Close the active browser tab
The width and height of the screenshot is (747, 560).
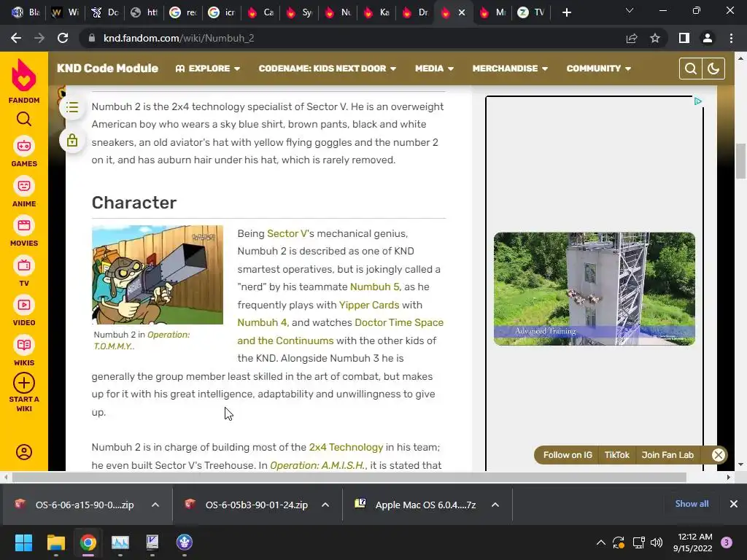tap(462, 13)
